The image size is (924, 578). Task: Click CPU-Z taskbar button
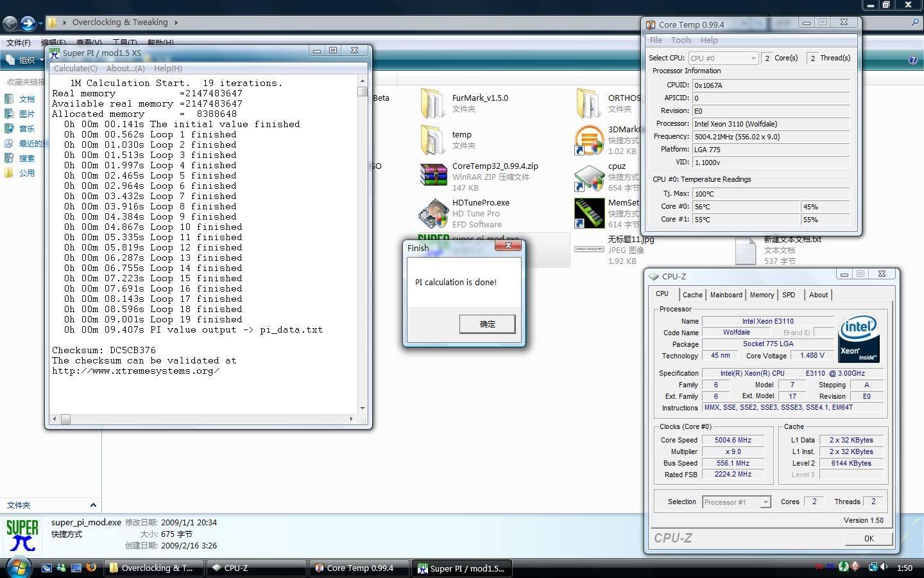257,568
